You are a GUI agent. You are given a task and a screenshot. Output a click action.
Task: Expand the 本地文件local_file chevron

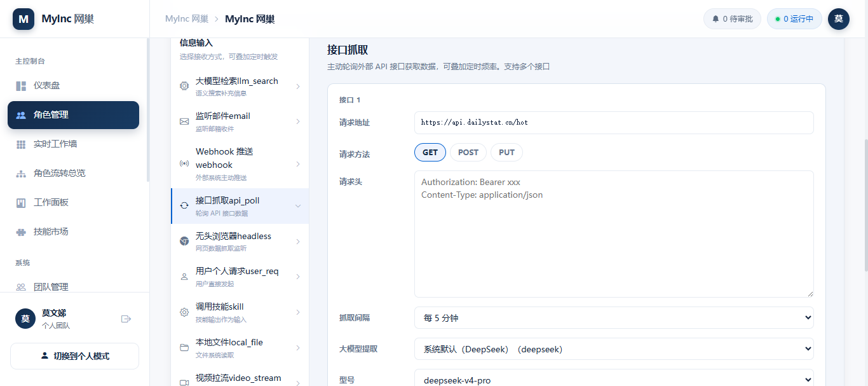[298, 347]
